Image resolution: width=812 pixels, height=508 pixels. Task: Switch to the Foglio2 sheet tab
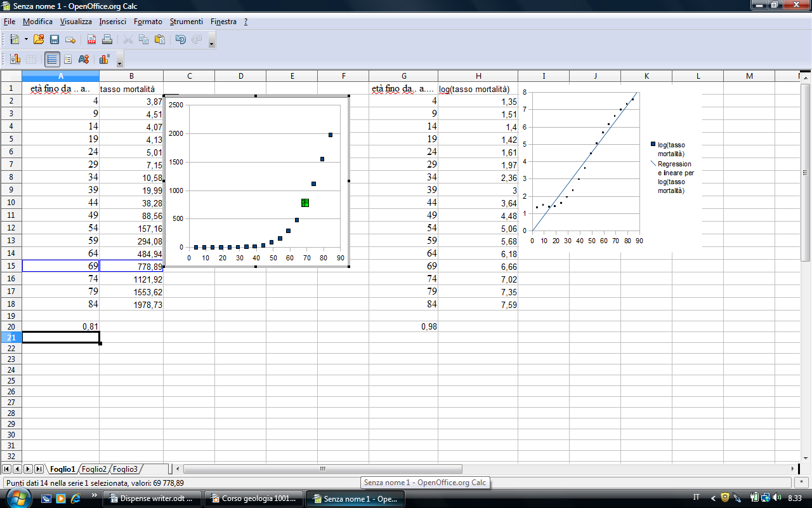pos(94,469)
